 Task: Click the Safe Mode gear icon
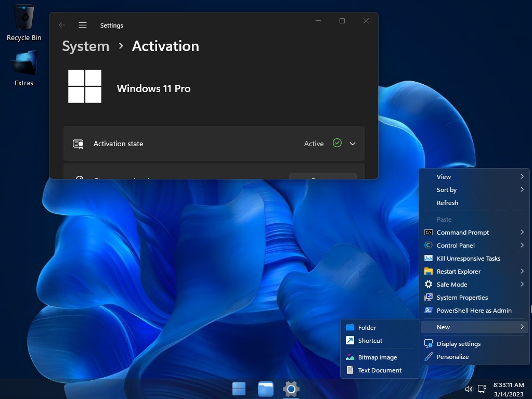coord(429,285)
